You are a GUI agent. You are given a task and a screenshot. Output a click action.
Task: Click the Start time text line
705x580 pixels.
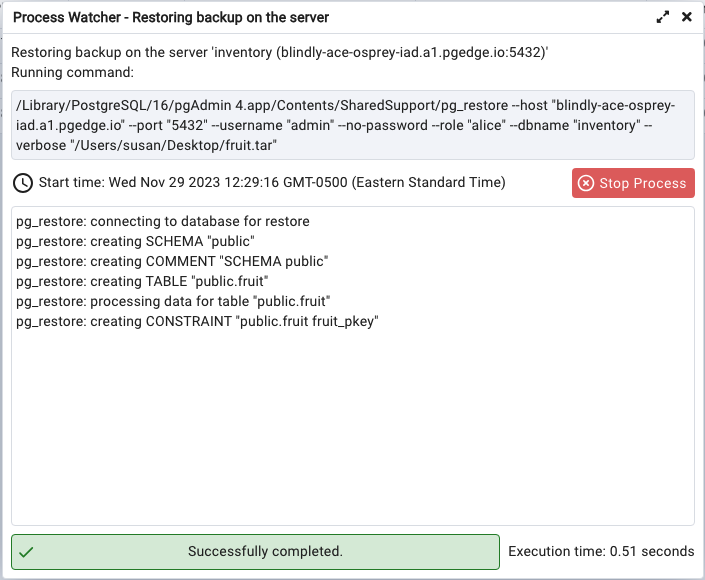[271, 183]
